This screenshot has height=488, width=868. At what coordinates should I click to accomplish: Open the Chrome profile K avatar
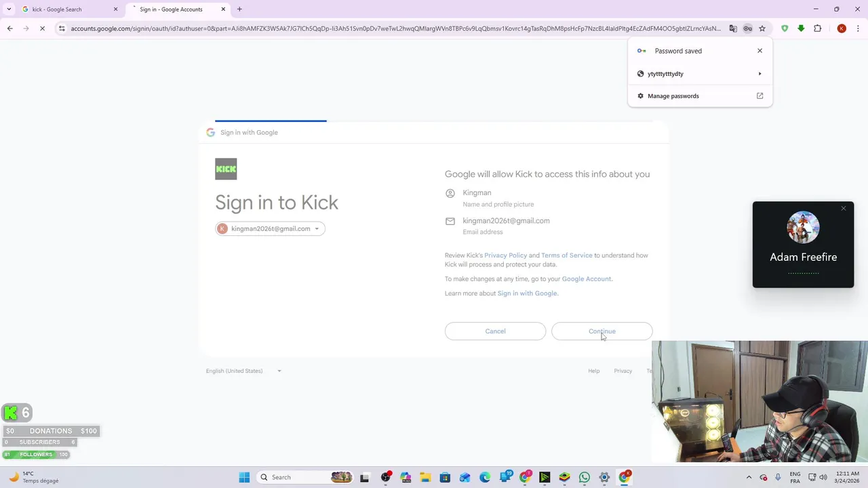(x=842, y=28)
